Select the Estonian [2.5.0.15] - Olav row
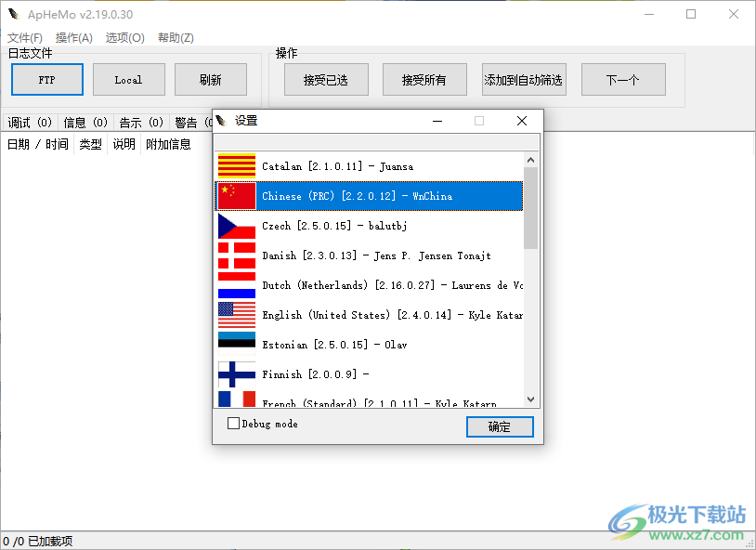The image size is (756, 550). coord(369,345)
